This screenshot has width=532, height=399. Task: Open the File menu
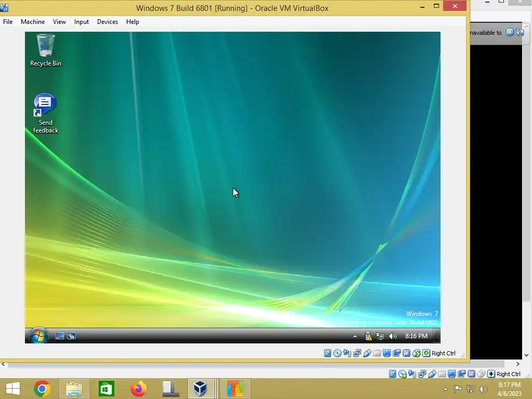[x=8, y=22]
